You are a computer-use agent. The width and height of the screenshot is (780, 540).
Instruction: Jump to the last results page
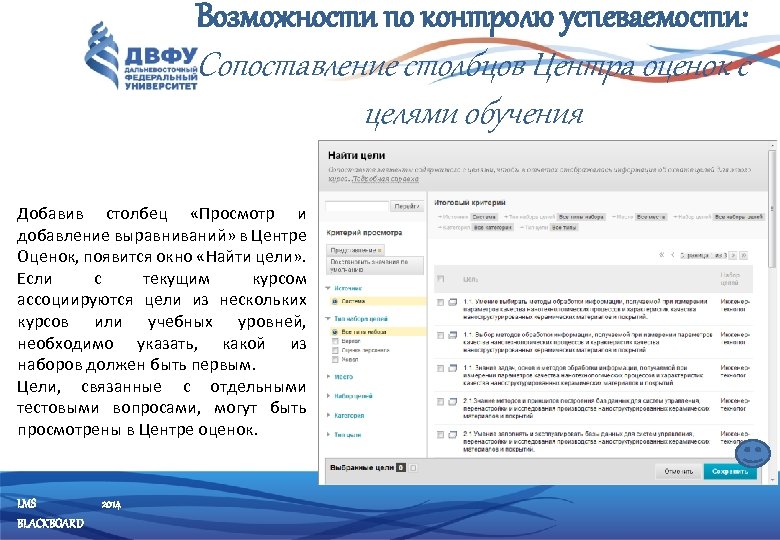coord(743,255)
